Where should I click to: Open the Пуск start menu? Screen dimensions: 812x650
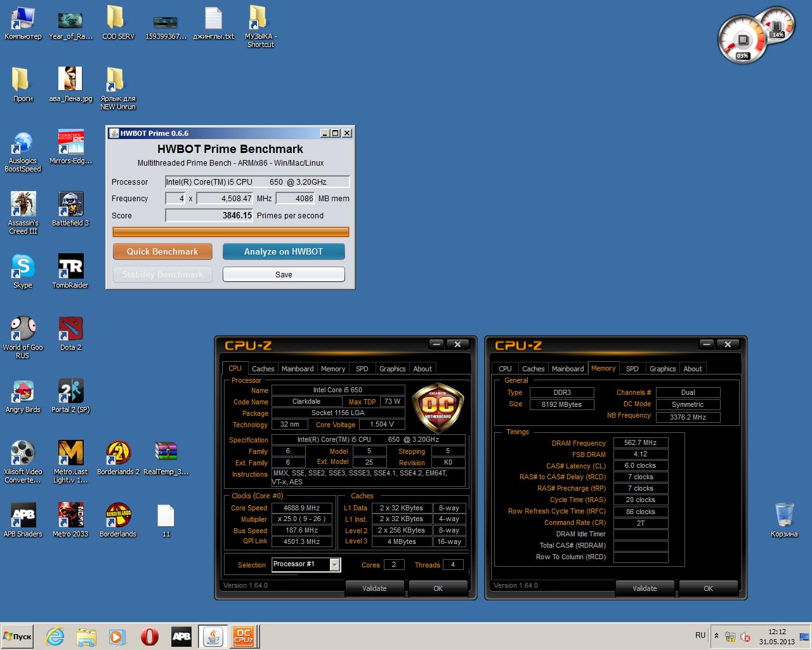17,636
